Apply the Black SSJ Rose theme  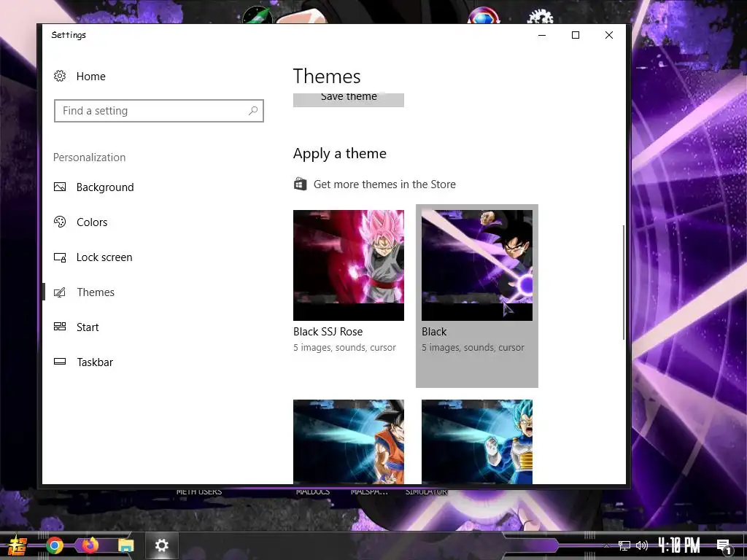[348, 265]
